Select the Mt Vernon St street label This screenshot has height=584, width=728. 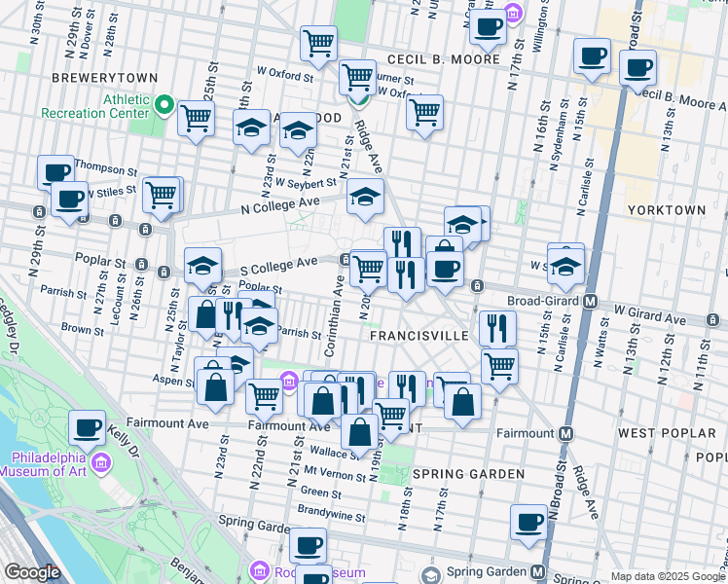click(x=335, y=473)
